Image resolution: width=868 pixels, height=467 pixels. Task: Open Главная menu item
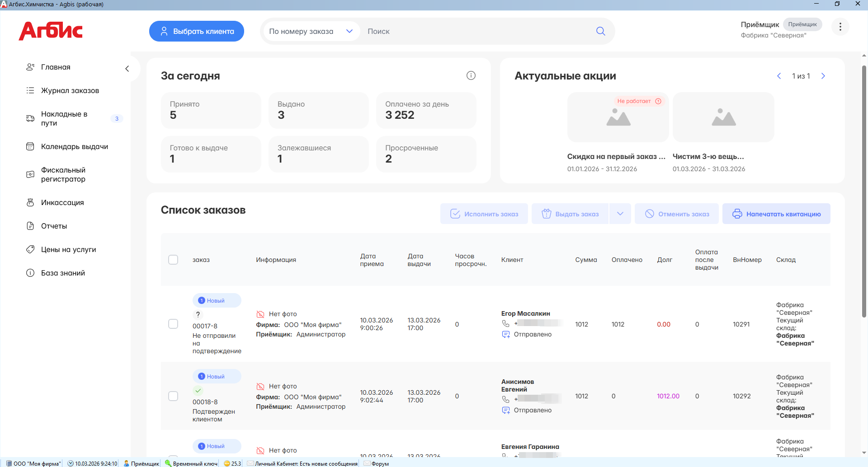56,67
